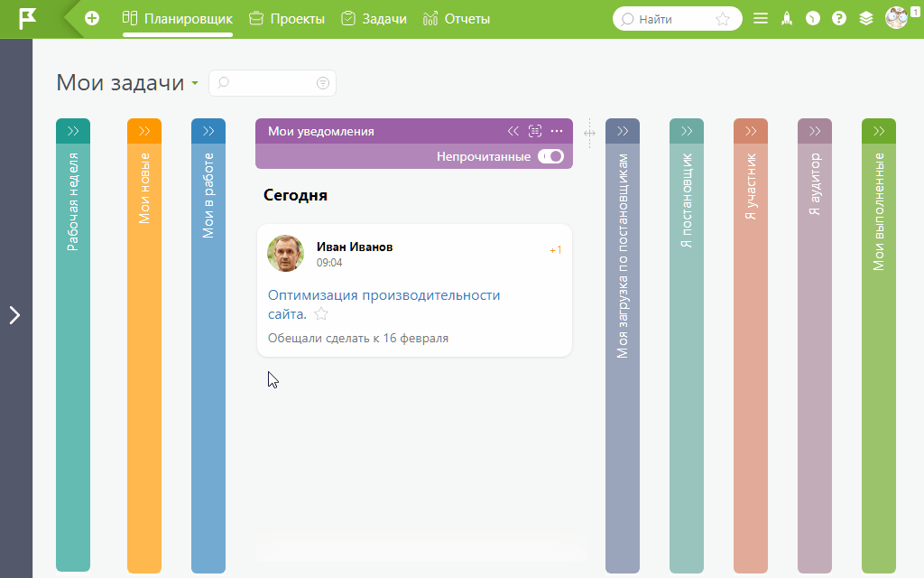Click the Мои выполненные vertical label

coord(879,211)
